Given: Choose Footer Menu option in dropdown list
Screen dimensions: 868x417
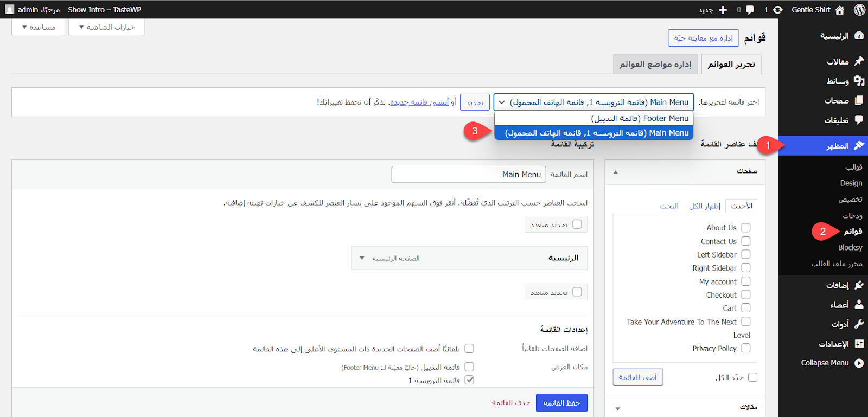Looking at the screenshot, I should click(594, 118).
